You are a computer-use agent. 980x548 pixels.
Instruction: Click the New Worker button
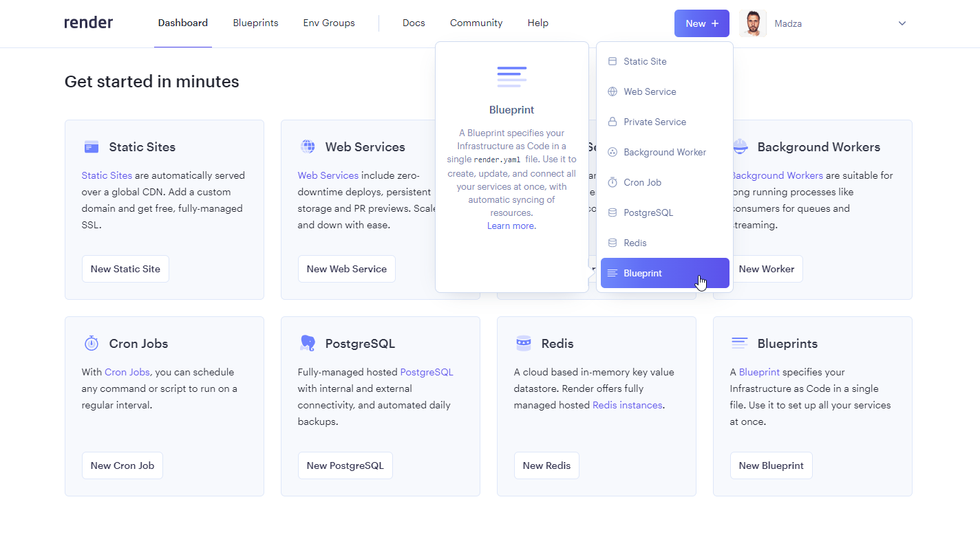(x=767, y=269)
